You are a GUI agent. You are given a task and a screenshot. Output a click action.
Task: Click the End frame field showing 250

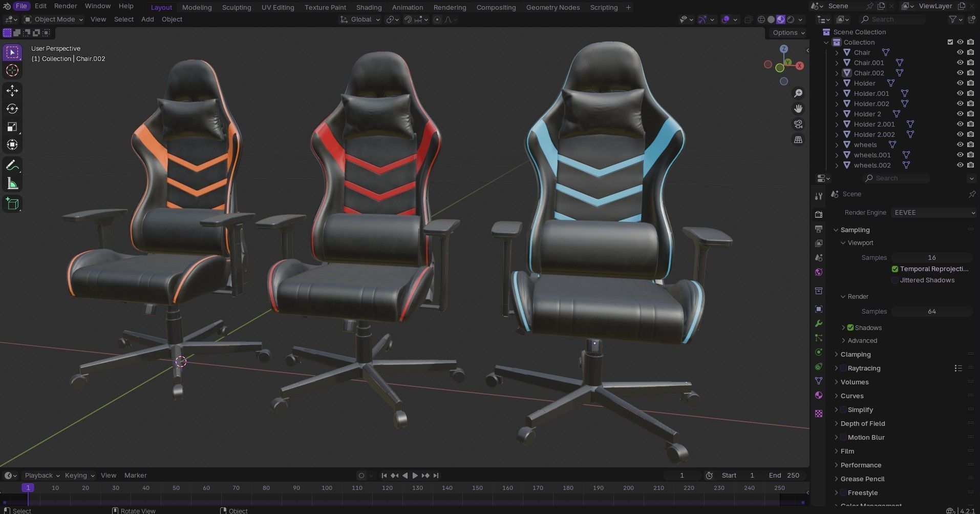point(784,476)
